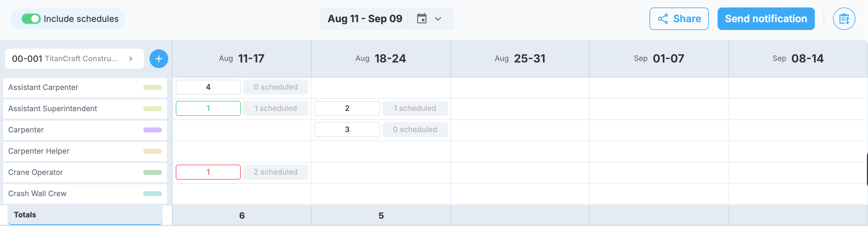Click the Crane Operator 2 scheduled badge
The image size is (868, 243).
pos(276,172)
